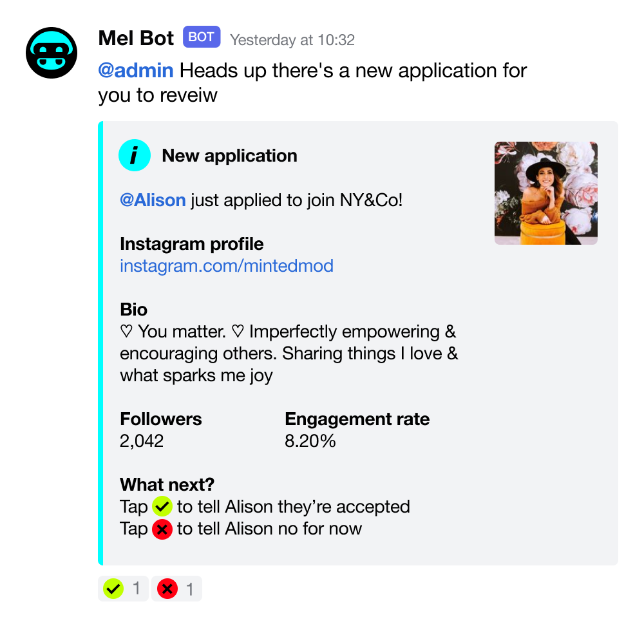
Task: Toggle the red X reaction below the message
Action: tap(176, 589)
